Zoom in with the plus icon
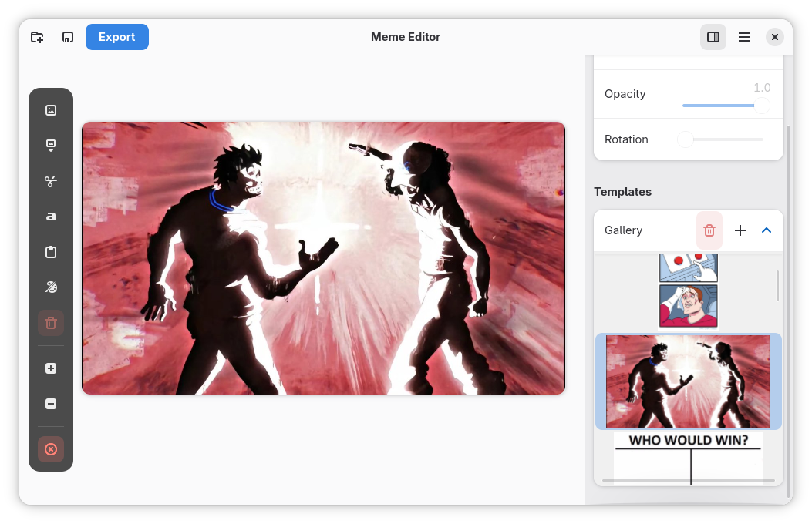 pyautogui.click(x=51, y=368)
